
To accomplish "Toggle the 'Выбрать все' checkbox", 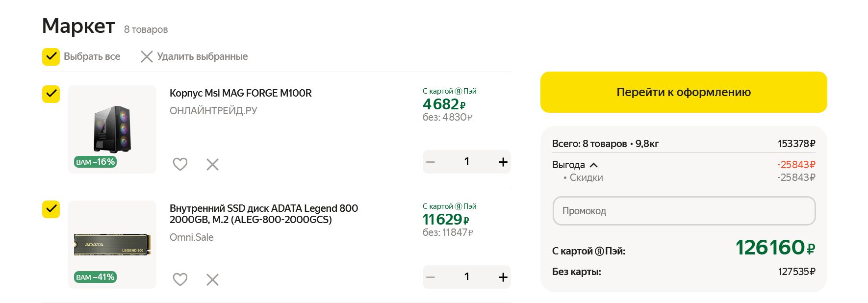I will [51, 57].
